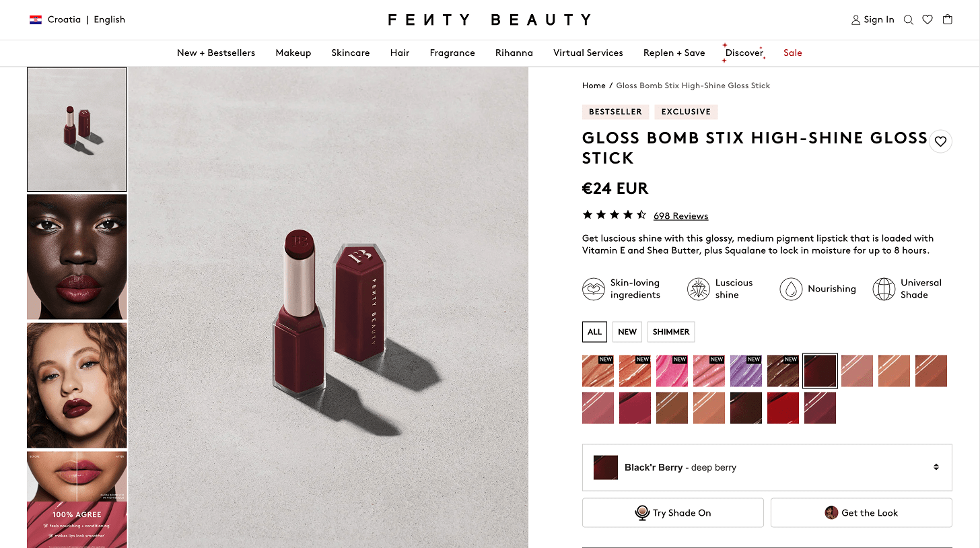Open the Sale menu item

coord(792,53)
